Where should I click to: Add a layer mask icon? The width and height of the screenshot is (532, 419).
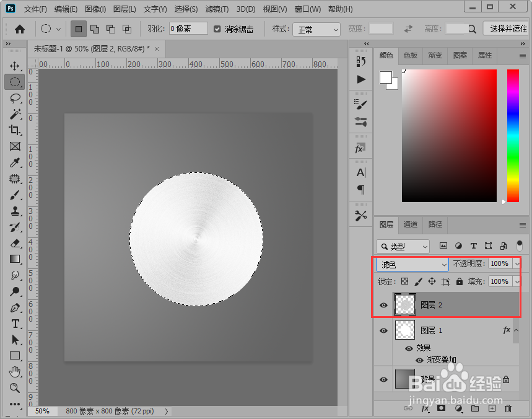(x=441, y=408)
